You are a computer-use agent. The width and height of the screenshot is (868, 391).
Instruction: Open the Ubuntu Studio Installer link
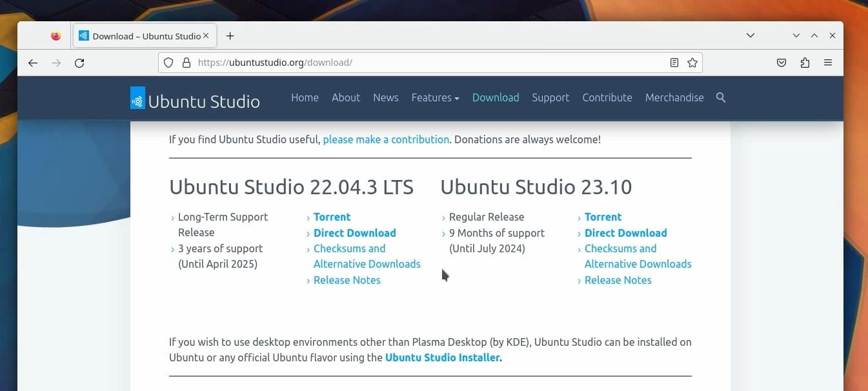443,357
